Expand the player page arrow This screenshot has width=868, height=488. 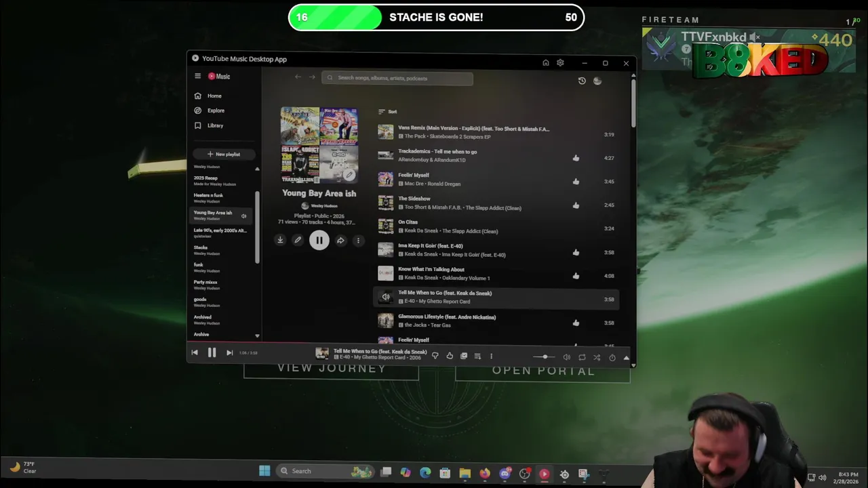pos(626,357)
